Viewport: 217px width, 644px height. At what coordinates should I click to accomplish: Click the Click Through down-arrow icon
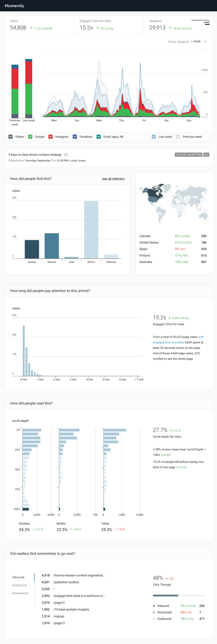click(166, 579)
